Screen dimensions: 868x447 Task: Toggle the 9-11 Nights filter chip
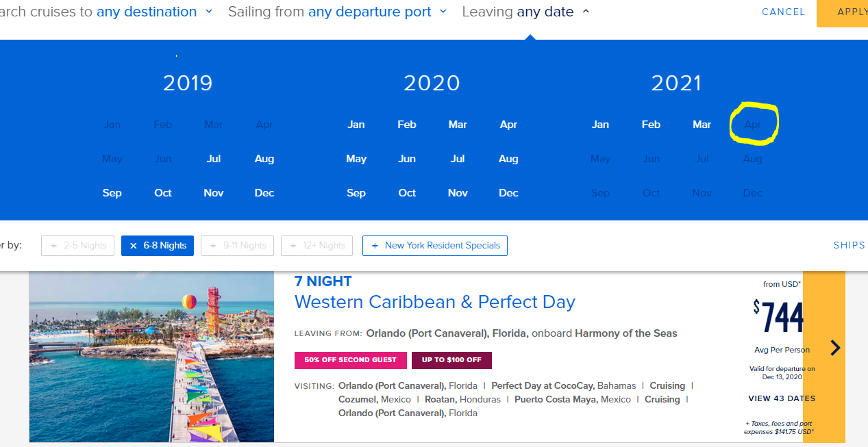pyautogui.click(x=238, y=246)
